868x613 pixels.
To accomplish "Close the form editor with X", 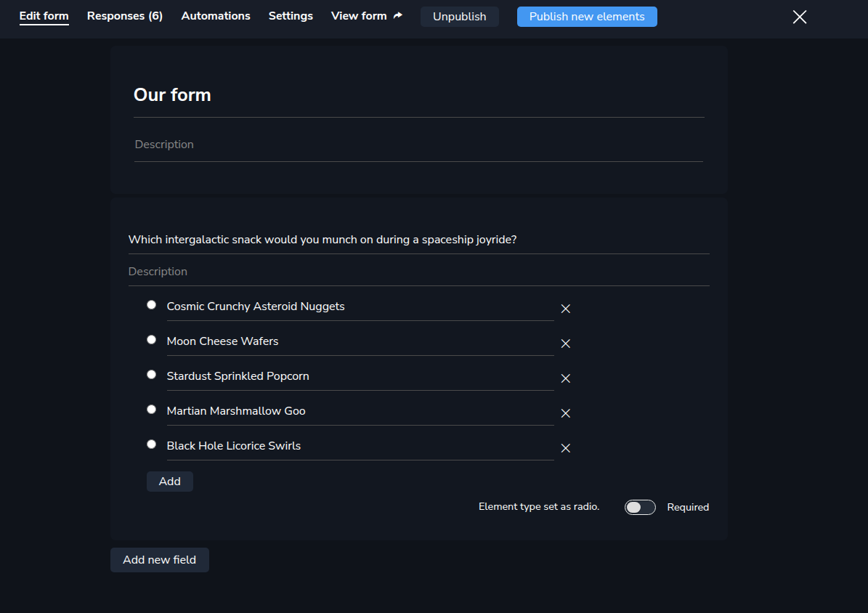I will (799, 17).
